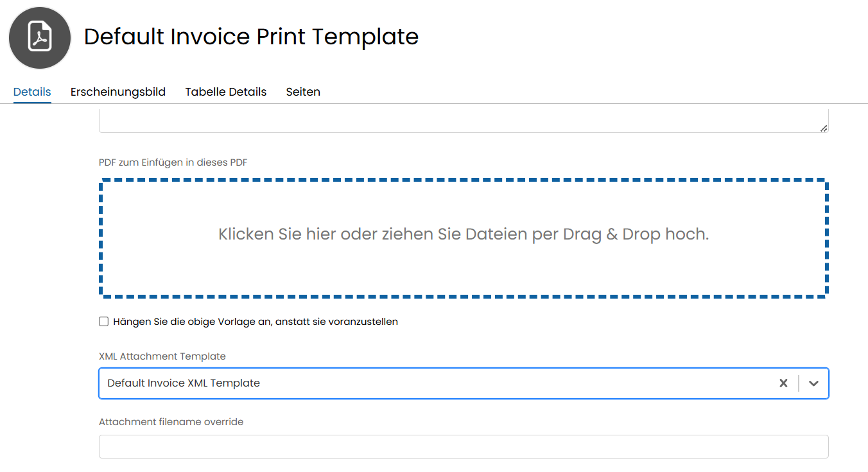The image size is (868, 472).
Task: Click the 'Hängen Sie die obige Vorlage an' label text
Action: [256, 322]
